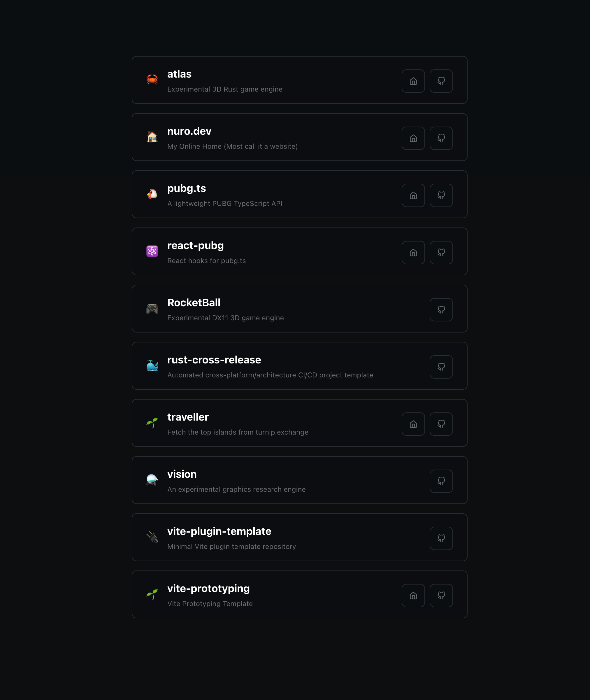
Task: Open the vite-prototyping GitHub repository icon
Action: coord(441,596)
